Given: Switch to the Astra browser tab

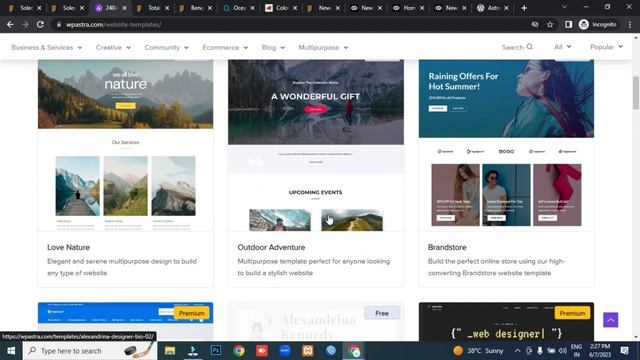Looking at the screenshot, I should click(x=493, y=8).
